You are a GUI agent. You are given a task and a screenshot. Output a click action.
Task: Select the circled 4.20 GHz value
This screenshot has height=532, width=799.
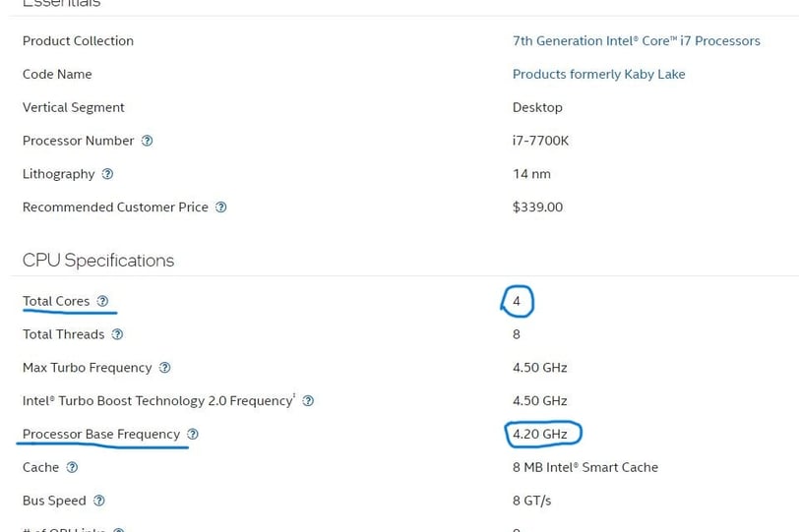[x=540, y=435]
